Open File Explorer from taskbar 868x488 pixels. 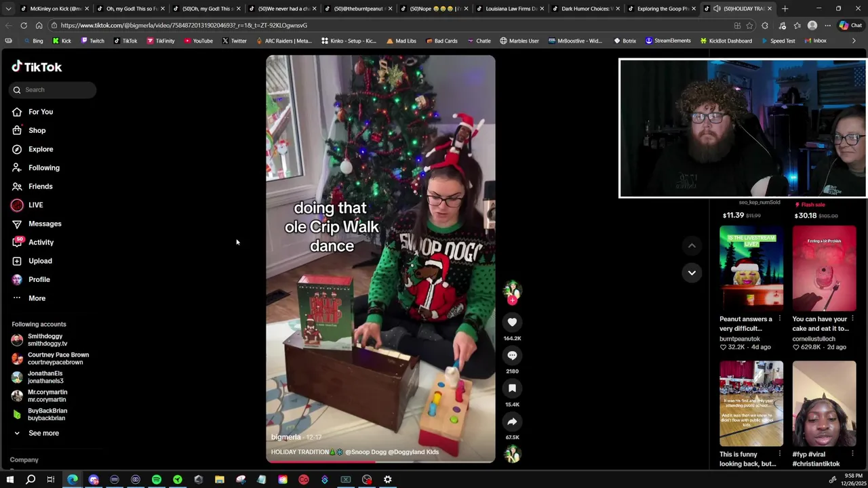220,480
